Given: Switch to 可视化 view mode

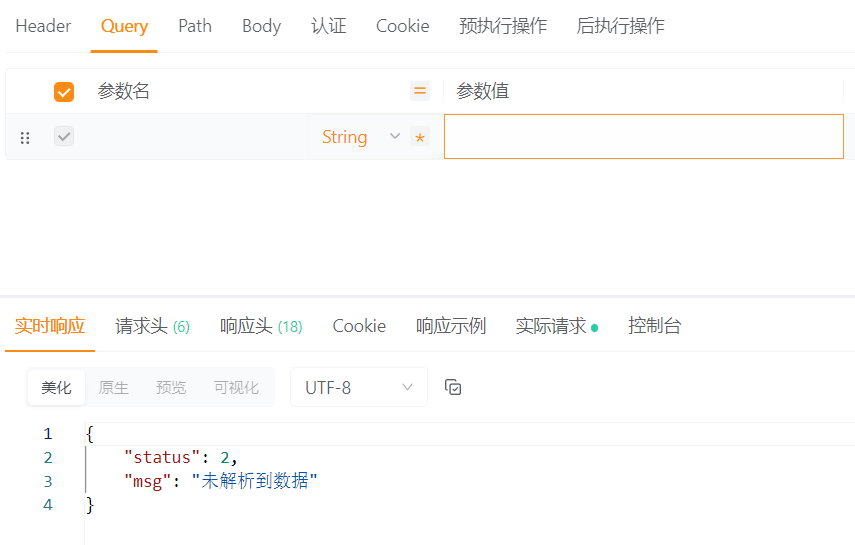Looking at the screenshot, I should point(236,387).
